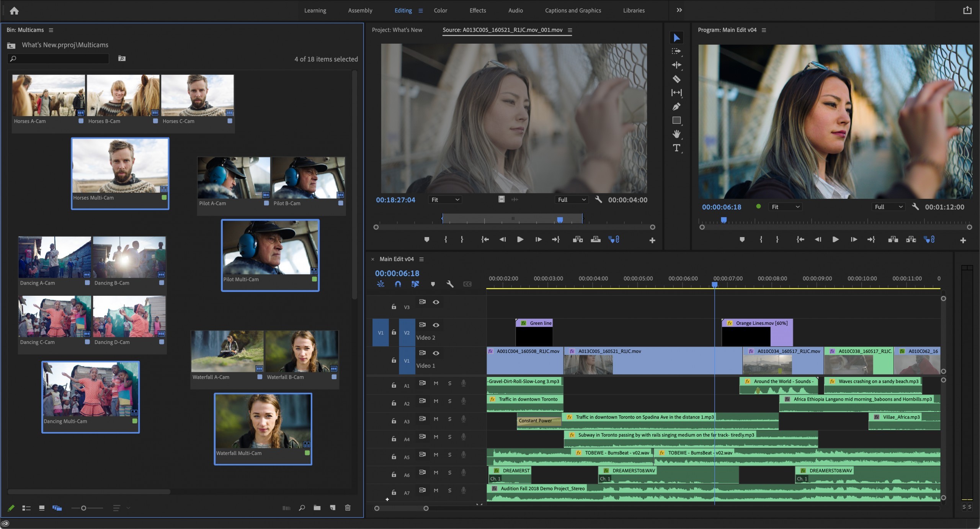Click the bin search field
Image resolution: width=980 pixels, height=529 pixels.
58,59
